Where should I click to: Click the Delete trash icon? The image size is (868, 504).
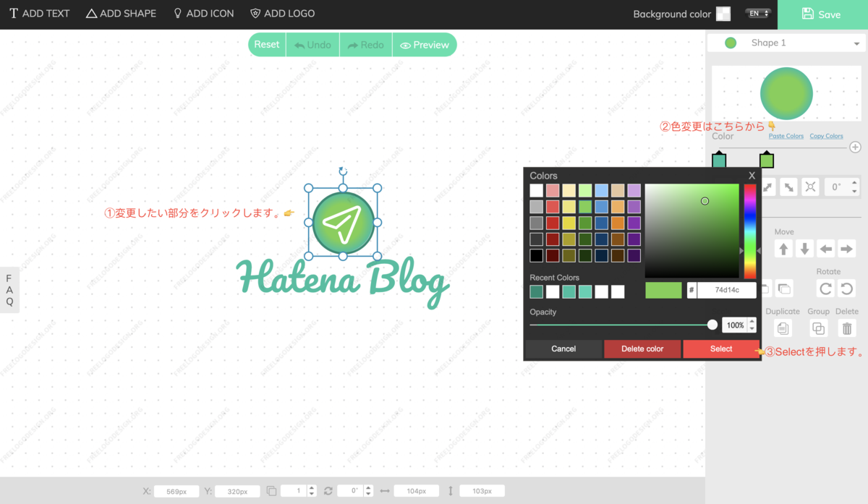pyautogui.click(x=846, y=328)
